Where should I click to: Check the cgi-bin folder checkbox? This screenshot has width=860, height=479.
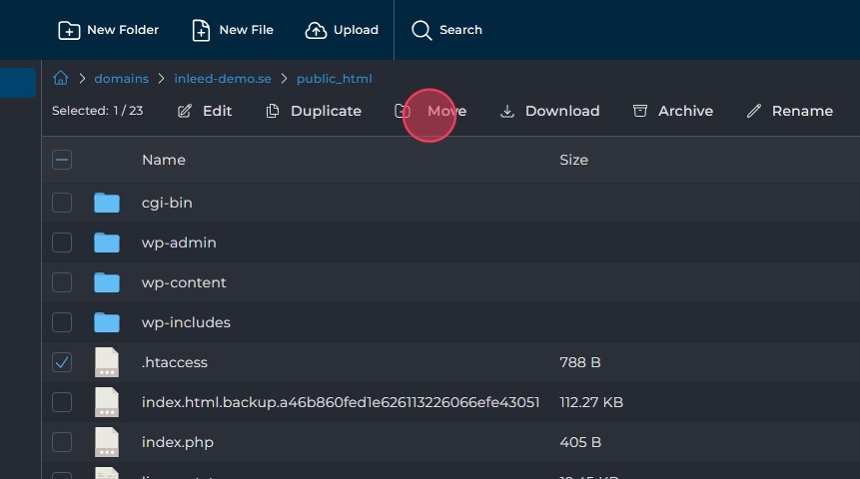tap(62, 202)
